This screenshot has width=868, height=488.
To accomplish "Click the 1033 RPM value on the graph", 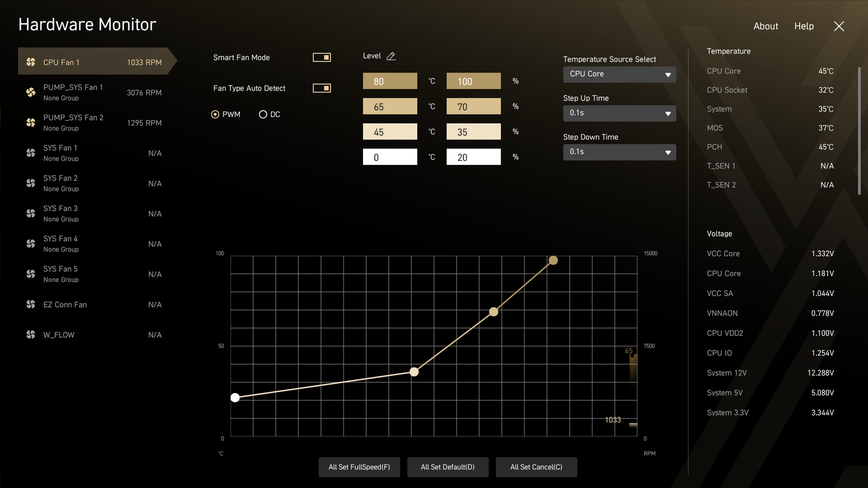I will (x=613, y=420).
